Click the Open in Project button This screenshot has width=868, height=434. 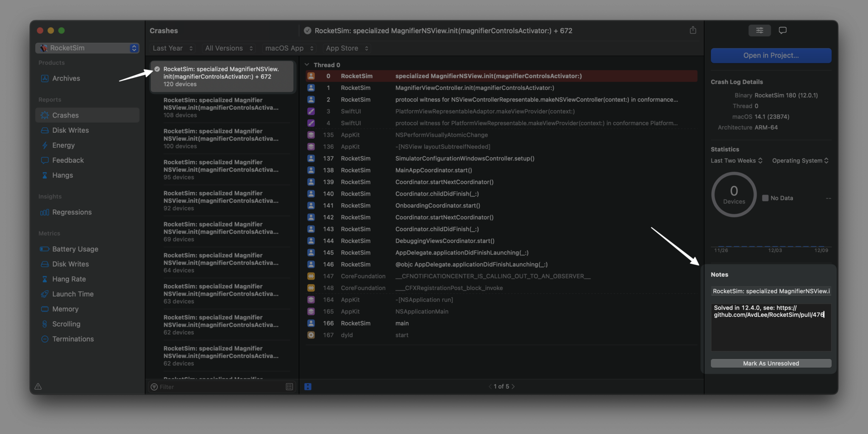[770, 55]
